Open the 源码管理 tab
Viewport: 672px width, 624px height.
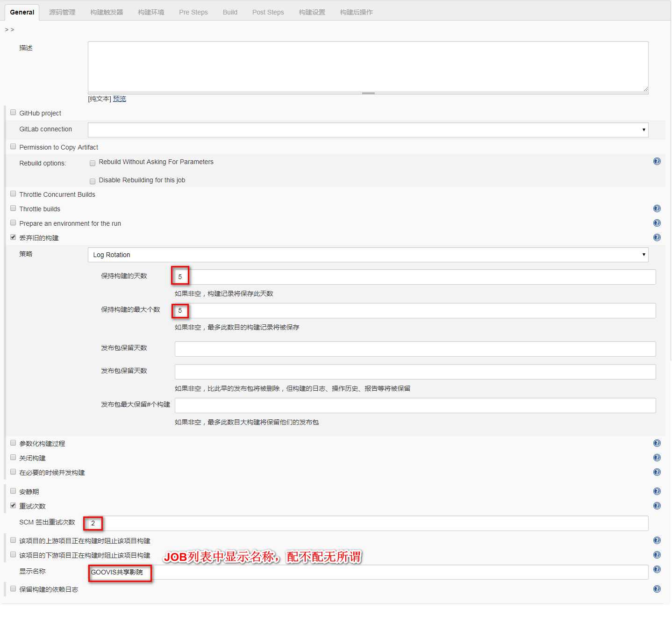pos(62,12)
